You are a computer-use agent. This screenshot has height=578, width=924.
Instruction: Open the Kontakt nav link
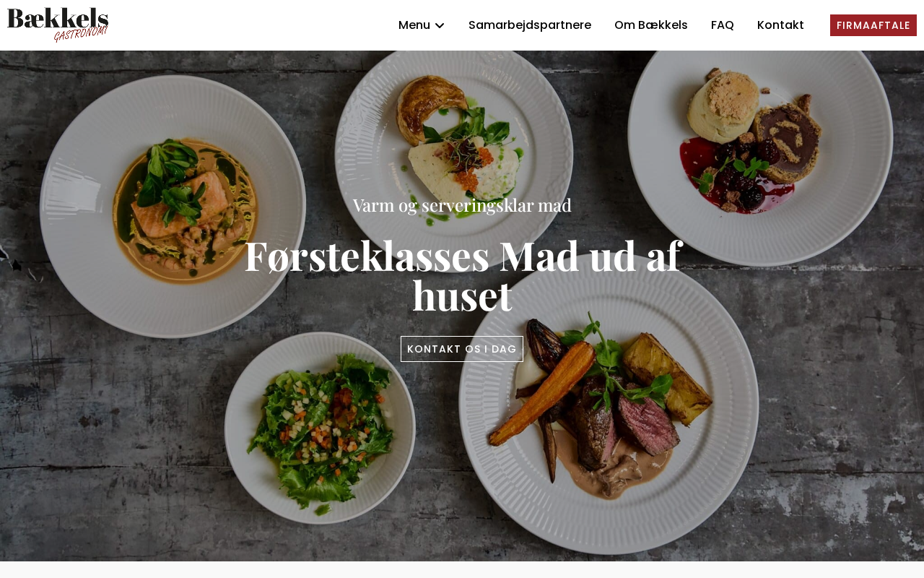(780, 25)
